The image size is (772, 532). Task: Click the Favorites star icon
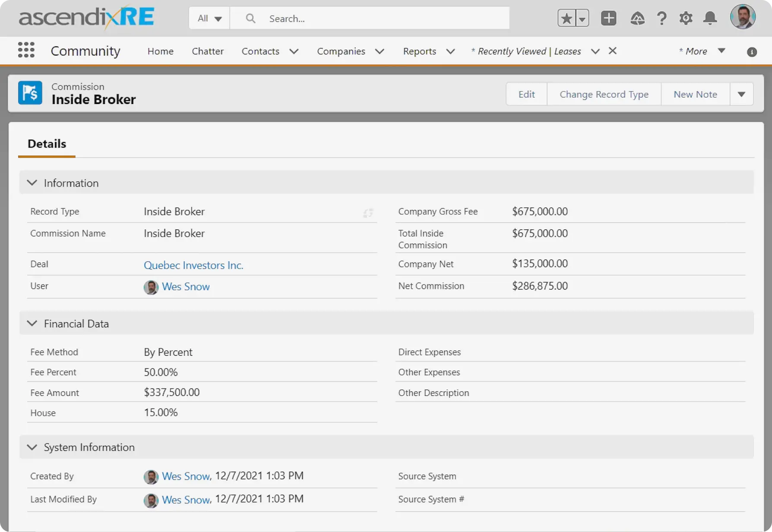point(566,18)
